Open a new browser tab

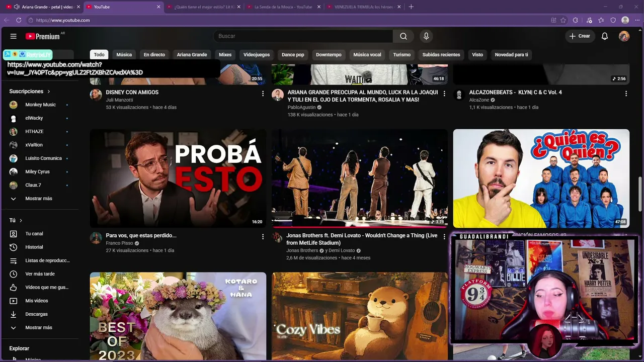click(x=411, y=7)
